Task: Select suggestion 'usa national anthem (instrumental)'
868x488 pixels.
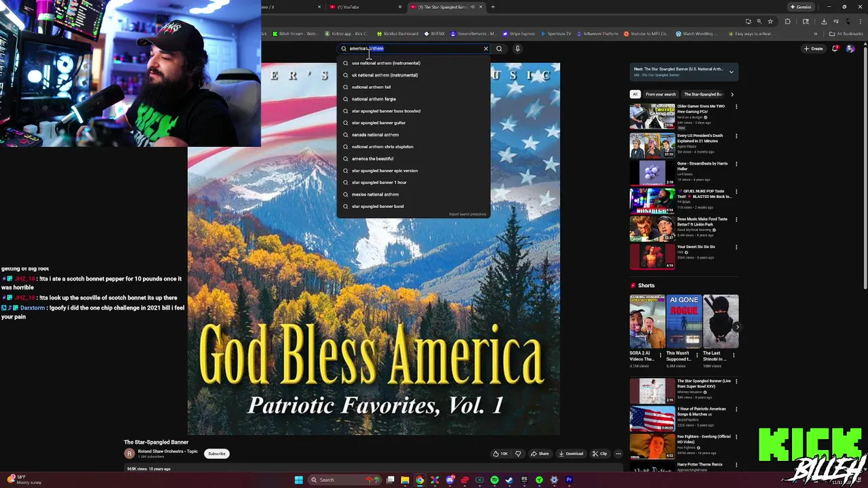Action: tap(414, 63)
